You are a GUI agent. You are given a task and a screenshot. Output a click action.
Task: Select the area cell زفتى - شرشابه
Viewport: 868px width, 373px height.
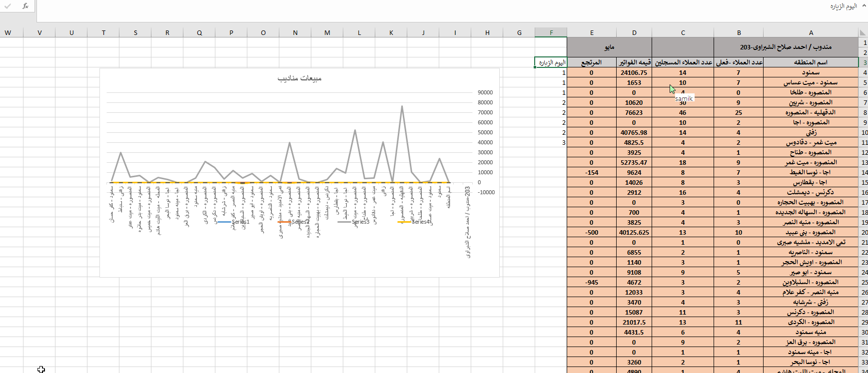click(x=811, y=302)
